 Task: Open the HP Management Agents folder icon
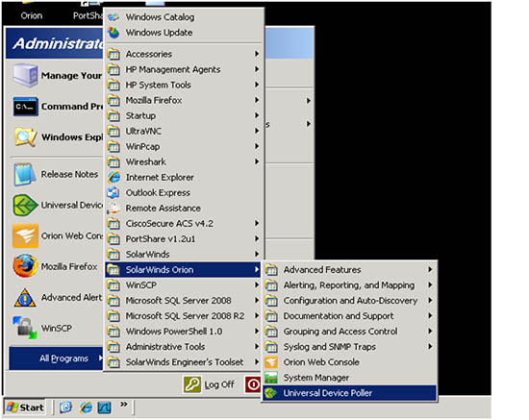113,69
